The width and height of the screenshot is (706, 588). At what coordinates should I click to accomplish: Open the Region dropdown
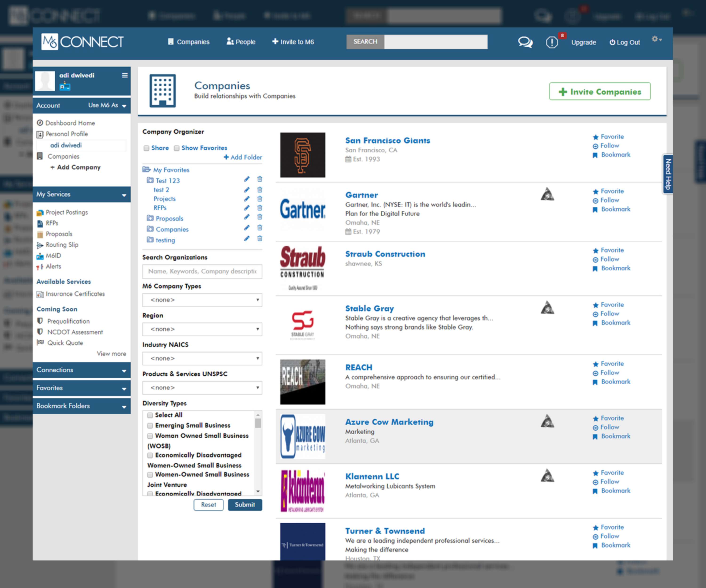pyautogui.click(x=202, y=329)
